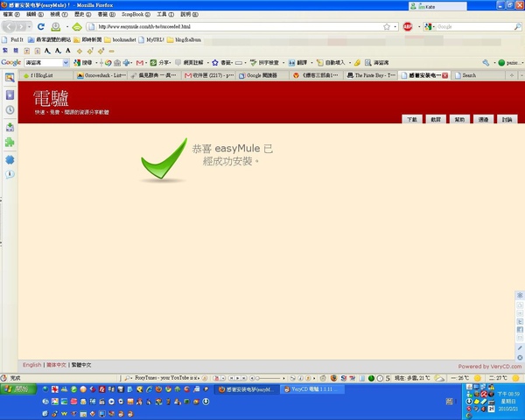Switch to the Grooveshark tab
525x420 pixels.
click(x=101, y=75)
